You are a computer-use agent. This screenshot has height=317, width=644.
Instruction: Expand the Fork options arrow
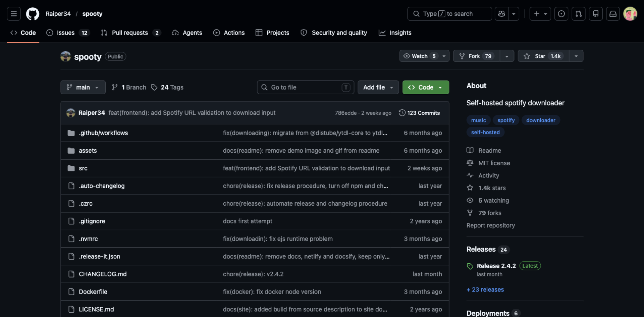507,56
